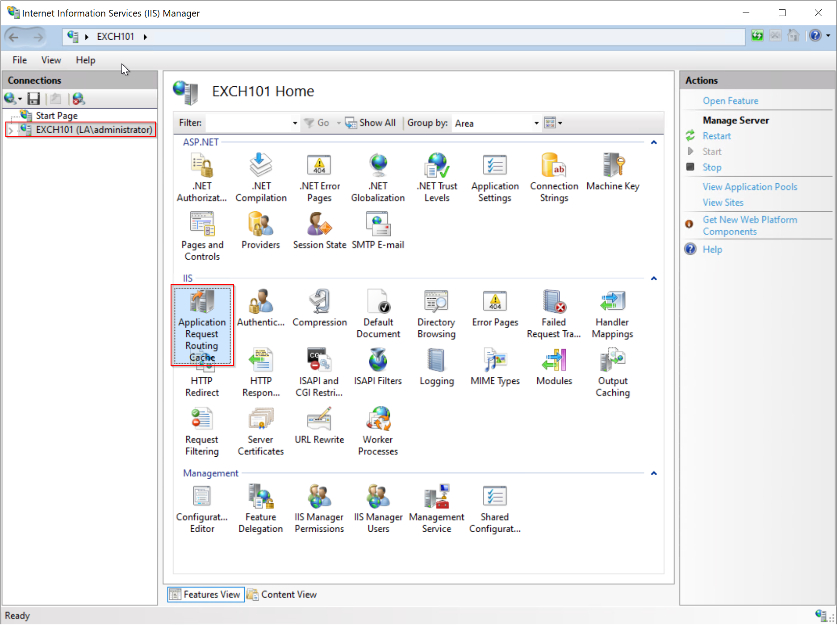Click the Save connections toolbar icon

tap(33, 99)
